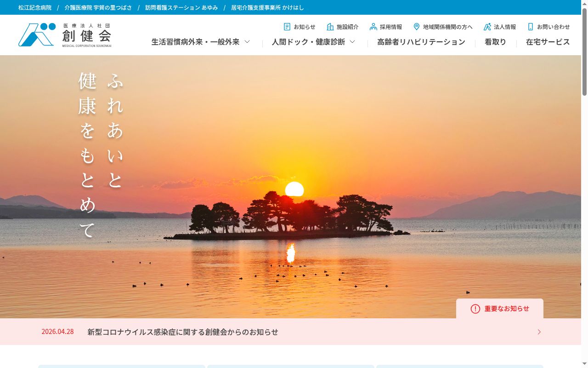Open the 新型コロナウイルス感染症 notice
The width and height of the screenshot is (588, 368).
pyautogui.click(x=183, y=332)
